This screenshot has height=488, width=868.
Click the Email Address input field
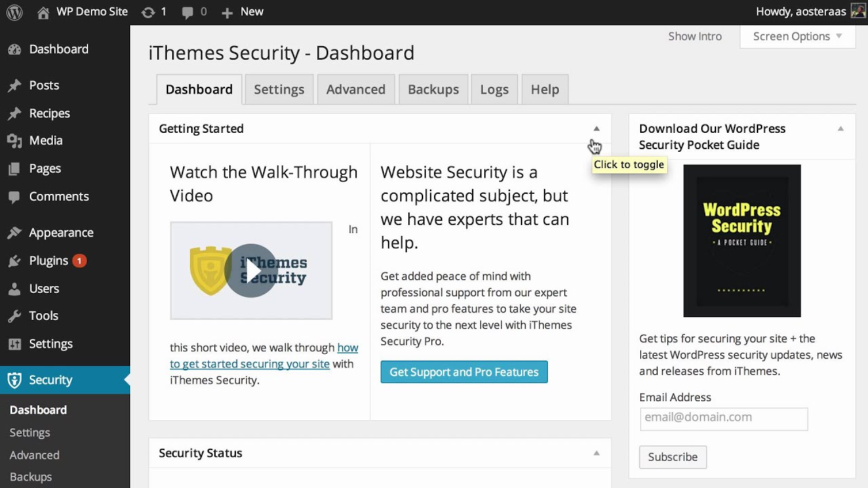[724, 419]
